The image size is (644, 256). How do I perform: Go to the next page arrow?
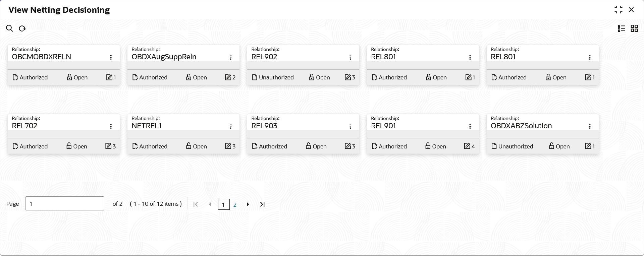[x=248, y=204]
